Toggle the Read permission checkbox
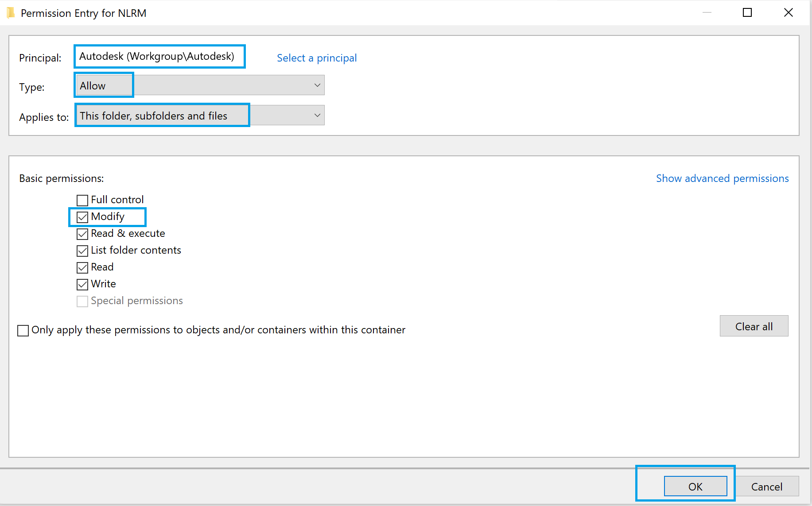 click(x=82, y=268)
